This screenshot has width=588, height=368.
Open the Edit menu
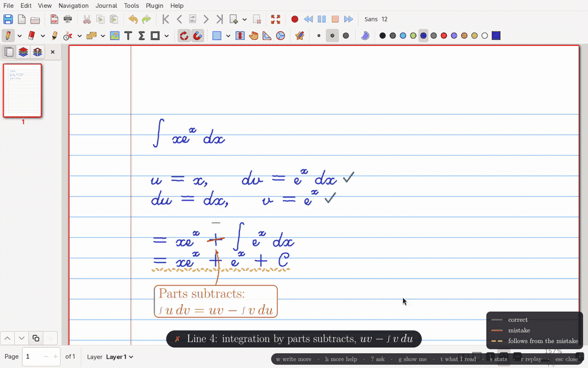[x=26, y=6]
